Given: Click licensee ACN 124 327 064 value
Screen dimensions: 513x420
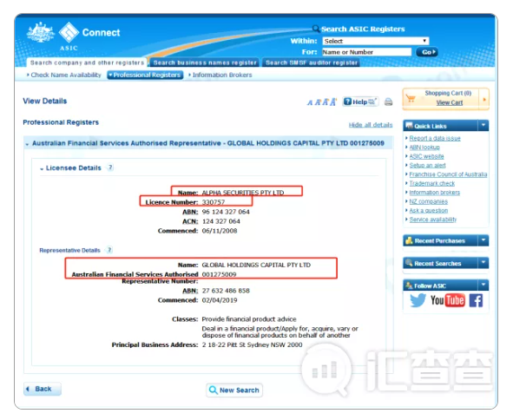Looking at the screenshot, I should 220,221.
